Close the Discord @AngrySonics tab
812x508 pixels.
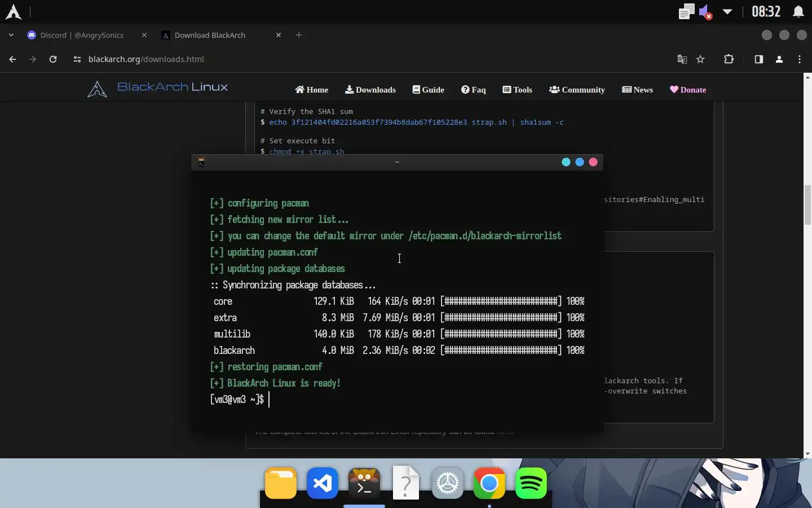coord(144,35)
